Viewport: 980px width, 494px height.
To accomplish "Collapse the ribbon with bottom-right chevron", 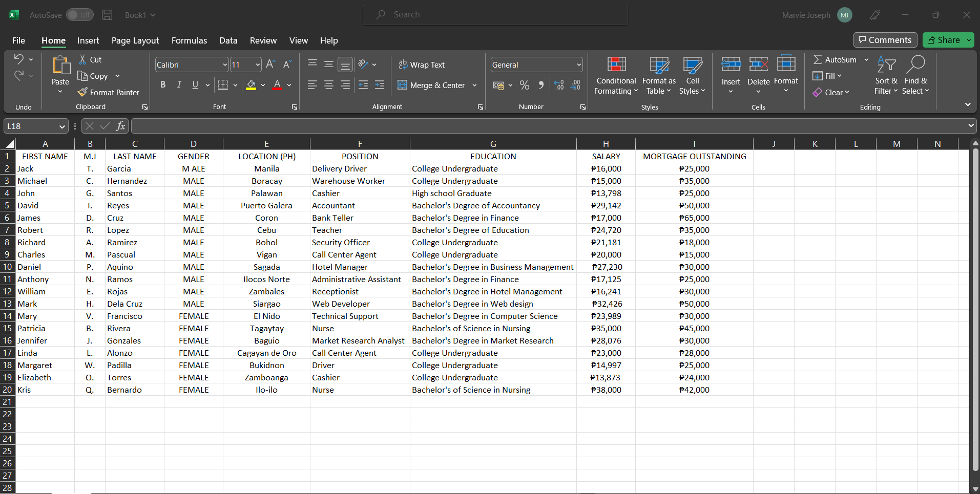I will (x=967, y=104).
